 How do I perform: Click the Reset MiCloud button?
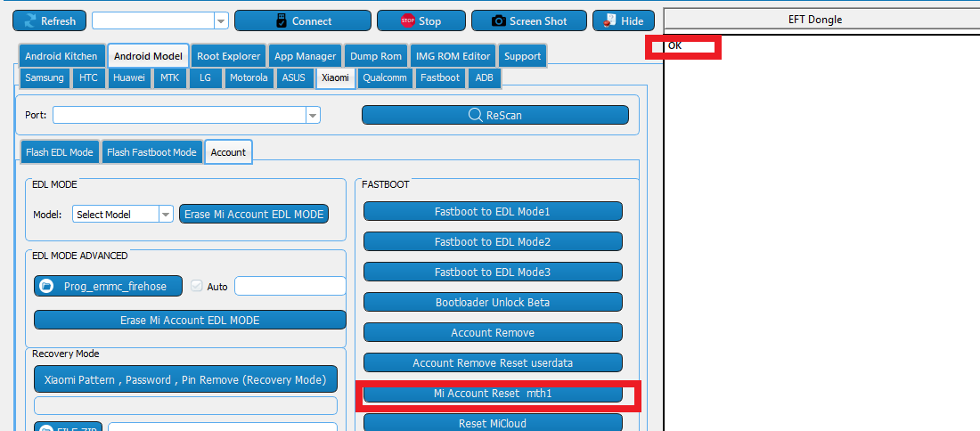(x=493, y=423)
